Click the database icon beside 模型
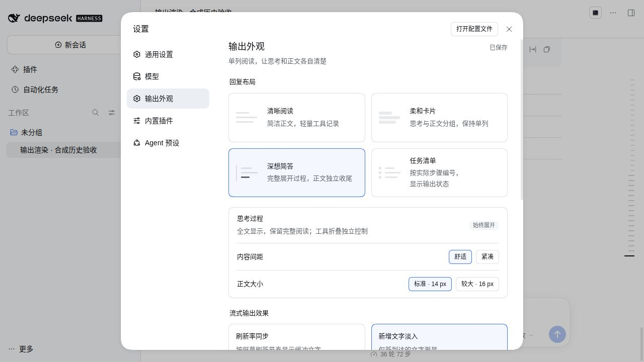 pos(137,76)
